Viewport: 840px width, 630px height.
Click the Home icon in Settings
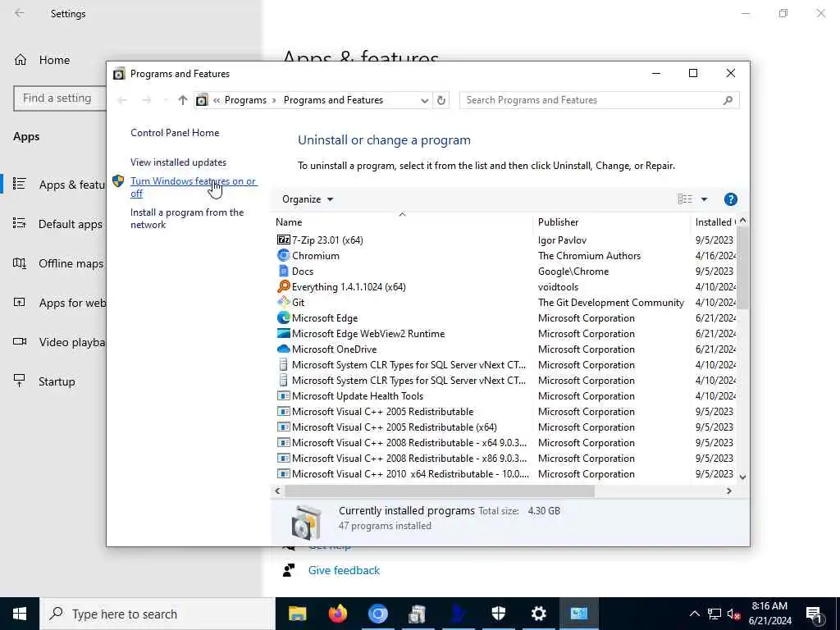click(21, 59)
